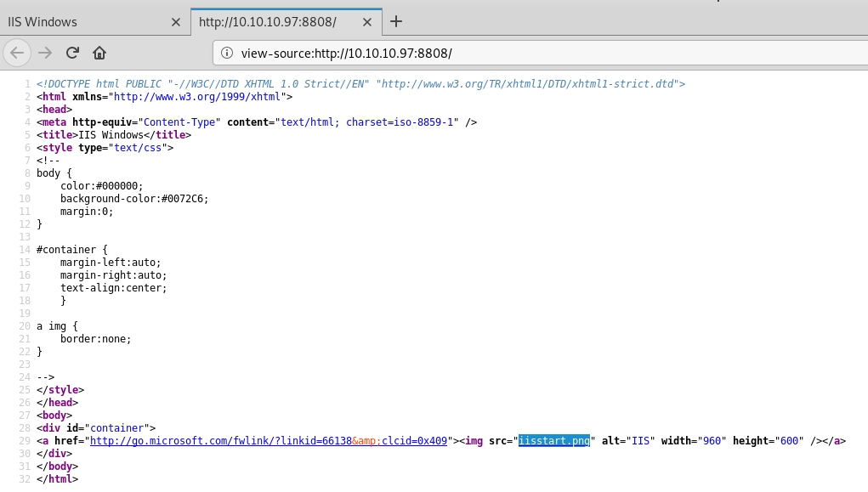Click the text-align:center; line

(x=113, y=288)
